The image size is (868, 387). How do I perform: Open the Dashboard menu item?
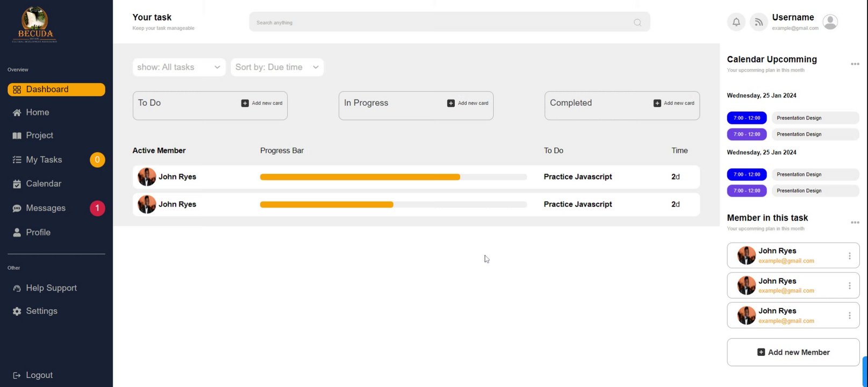(x=56, y=89)
